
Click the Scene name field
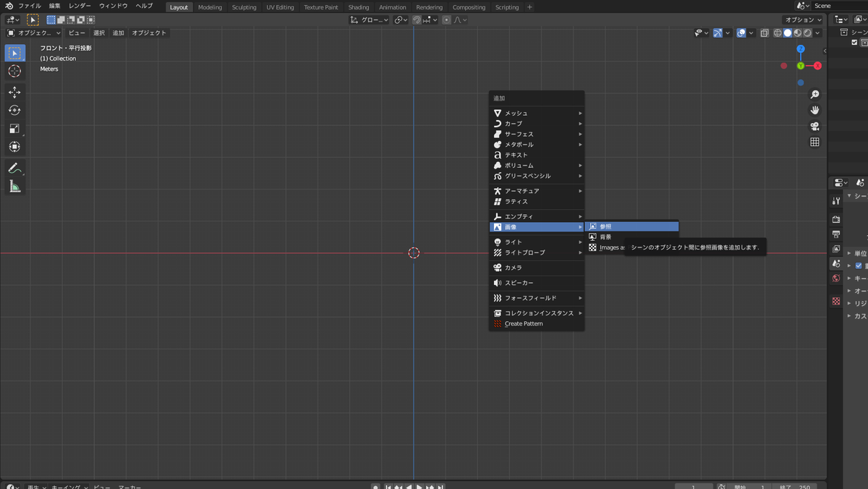pyautogui.click(x=839, y=6)
